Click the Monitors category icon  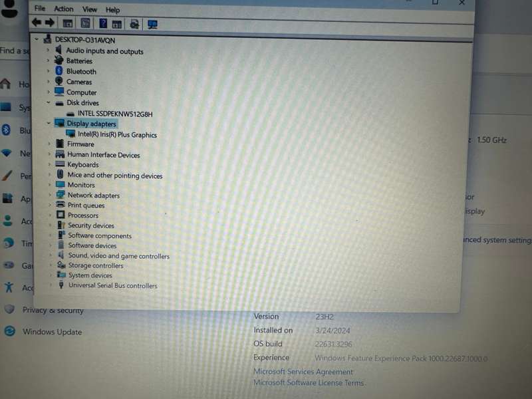(61, 185)
